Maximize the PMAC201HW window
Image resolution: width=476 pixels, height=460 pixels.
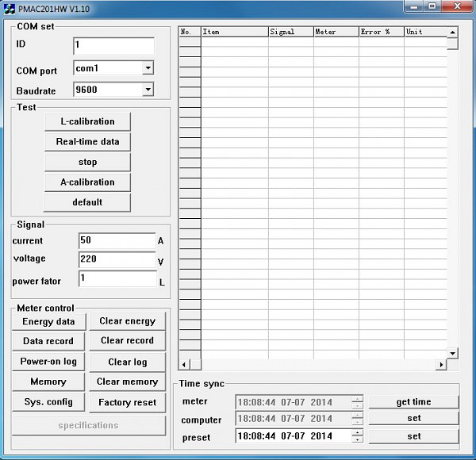[x=432, y=6]
